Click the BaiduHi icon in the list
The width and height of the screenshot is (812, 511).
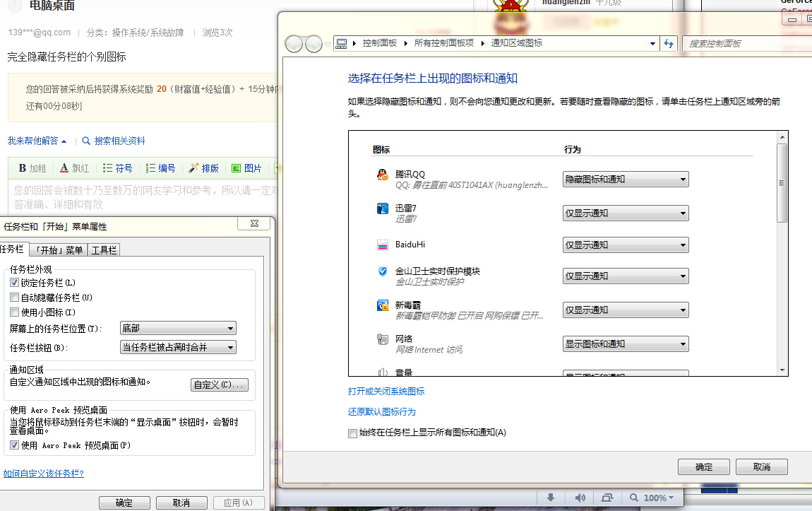tap(382, 245)
